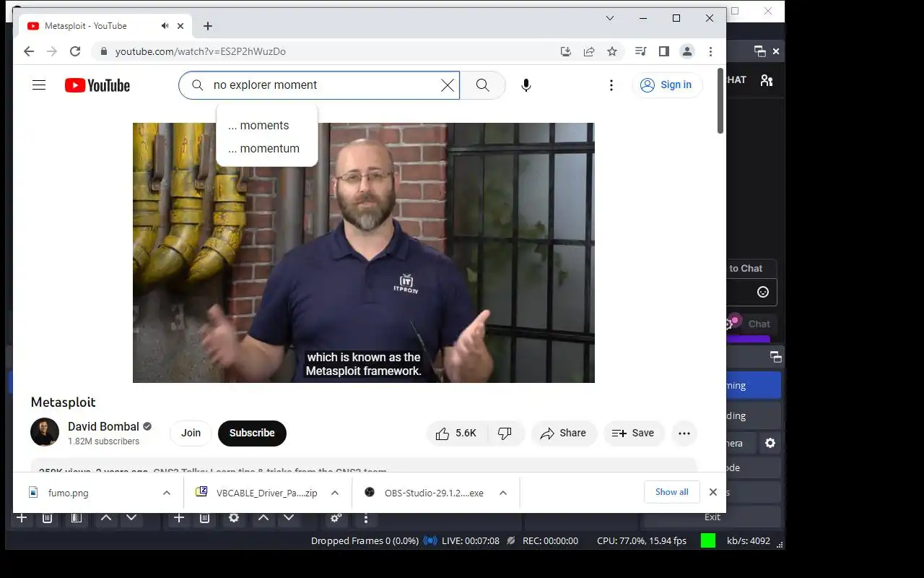
Task: Share the Metasploit video
Action: coord(564,433)
